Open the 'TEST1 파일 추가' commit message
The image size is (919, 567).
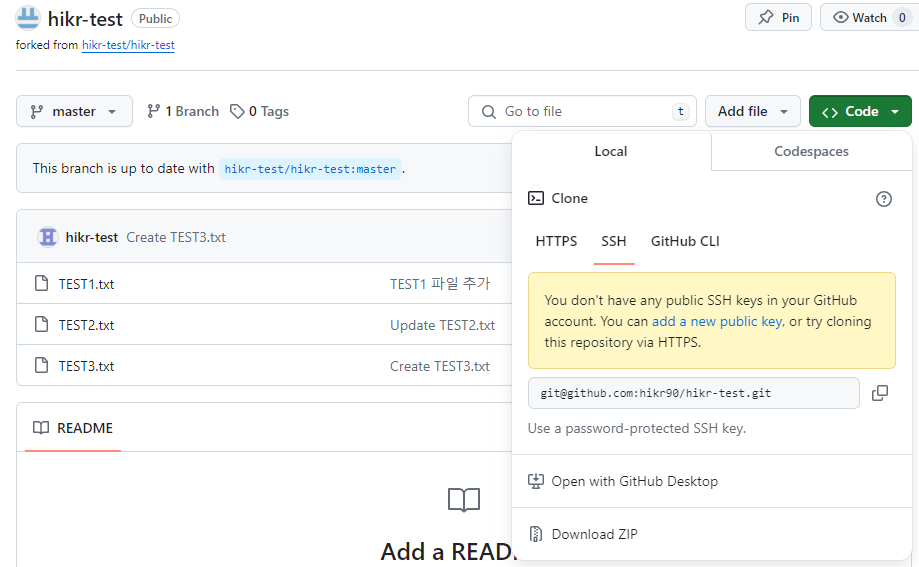coord(440,284)
